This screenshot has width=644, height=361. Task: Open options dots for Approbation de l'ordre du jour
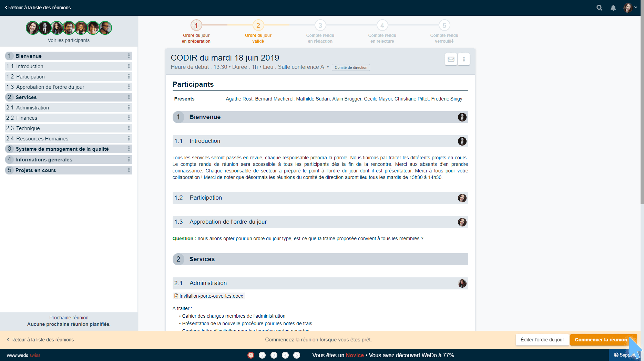click(x=129, y=87)
